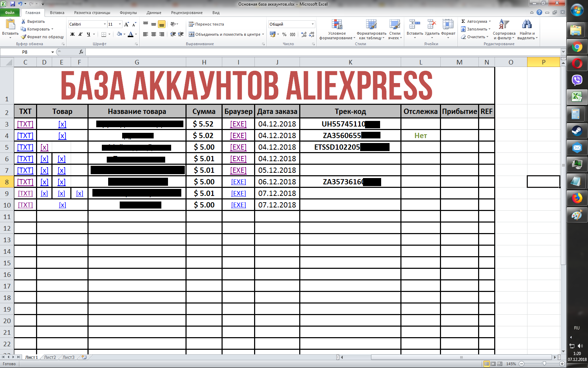Screen dimensions: 588x368
Task: Open the [EXE] link in row 4
Action: 238,136
